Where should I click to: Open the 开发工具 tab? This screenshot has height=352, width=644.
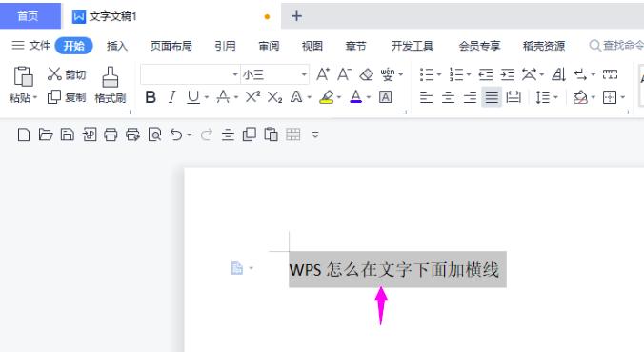[413, 46]
